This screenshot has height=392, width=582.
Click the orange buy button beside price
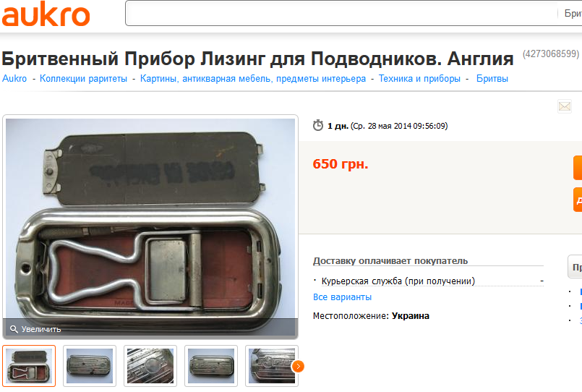[578, 168]
